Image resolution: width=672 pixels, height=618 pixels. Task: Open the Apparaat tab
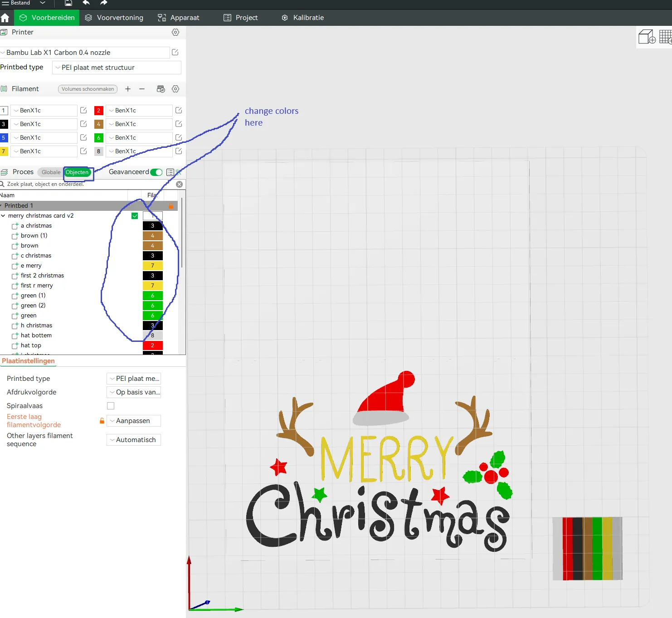[179, 18]
